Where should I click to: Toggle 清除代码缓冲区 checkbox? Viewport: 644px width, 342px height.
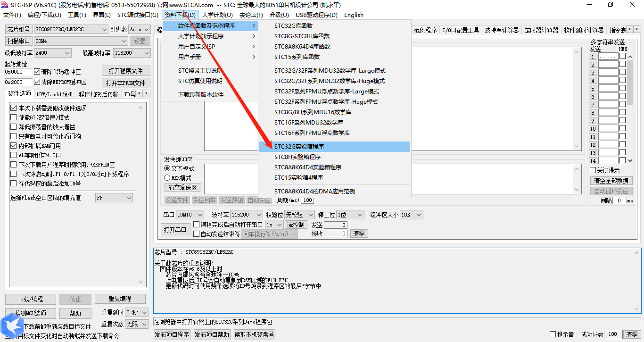[x=37, y=72]
